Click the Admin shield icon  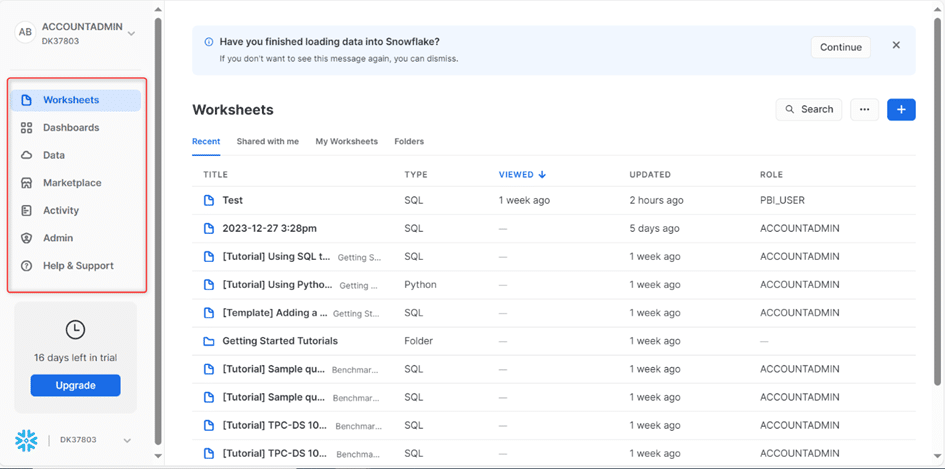pyautogui.click(x=26, y=238)
